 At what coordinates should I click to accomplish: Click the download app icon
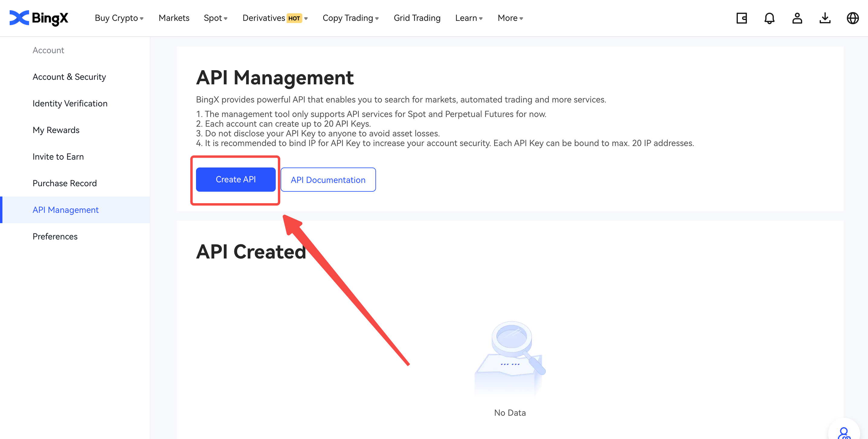click(x=825, y=18)
